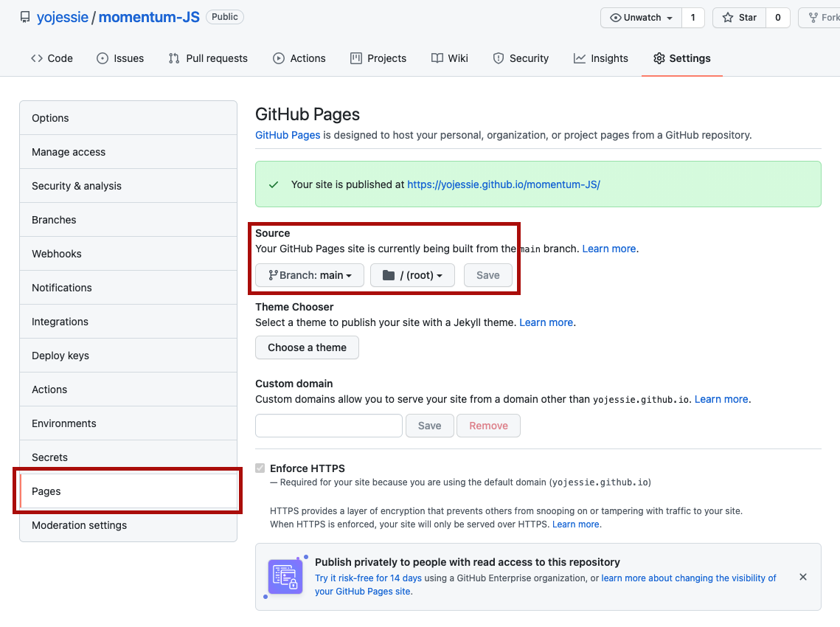Viewport: 840px width, 627px height.
Task: Go to Branches settings in sidebar
Action: (128, 220)
